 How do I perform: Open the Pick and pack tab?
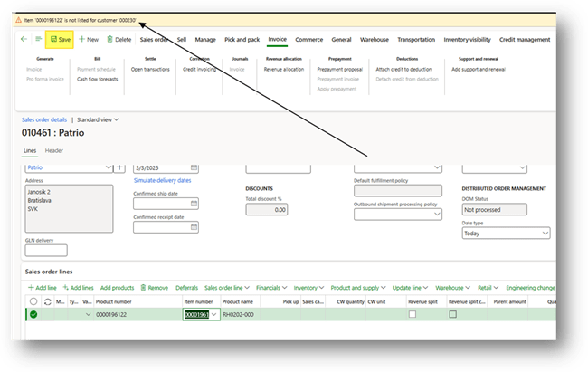click(242, 40)
